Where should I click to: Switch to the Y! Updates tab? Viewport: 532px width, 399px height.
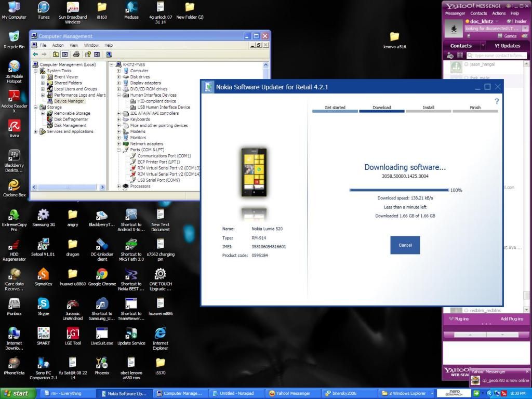(x=507, y=46)
